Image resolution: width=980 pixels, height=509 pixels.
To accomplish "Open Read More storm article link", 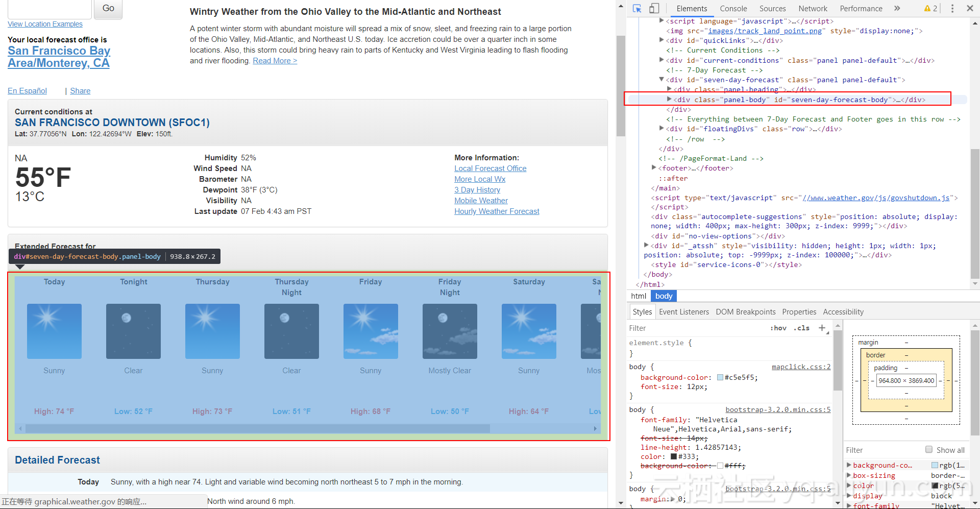I will click(275, 61).
